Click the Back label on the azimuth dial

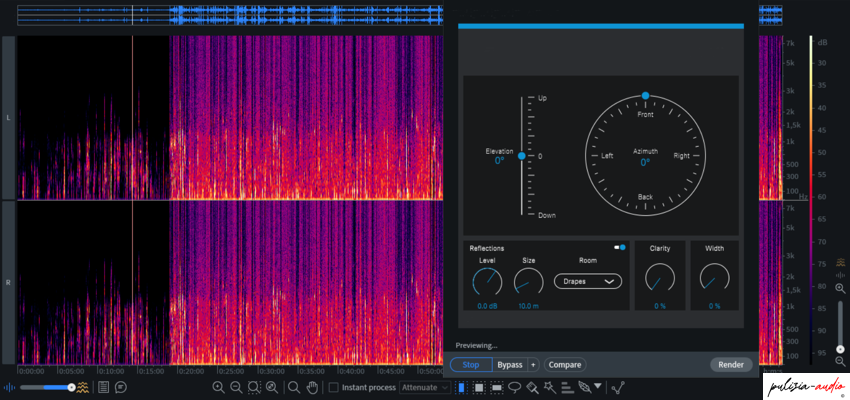pos(645,197)
